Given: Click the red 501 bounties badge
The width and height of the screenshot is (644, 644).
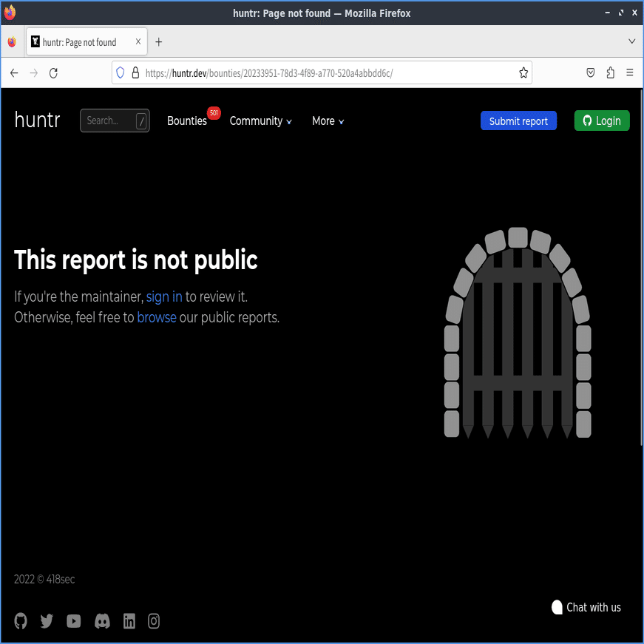Looking at the screenshot, I should click(x=214, y=113).
